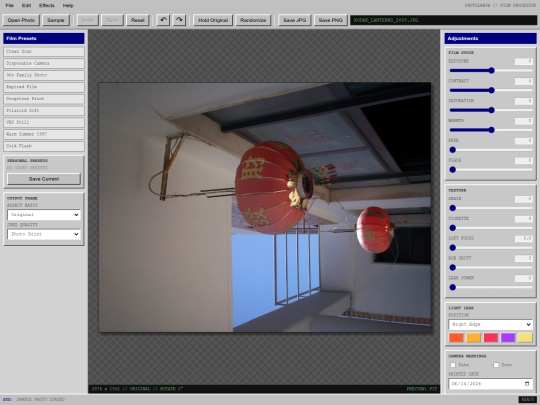The height and width of the screenshot is (405, 540).
Task: Select the amber light leak color
Action: pos(473,338)
